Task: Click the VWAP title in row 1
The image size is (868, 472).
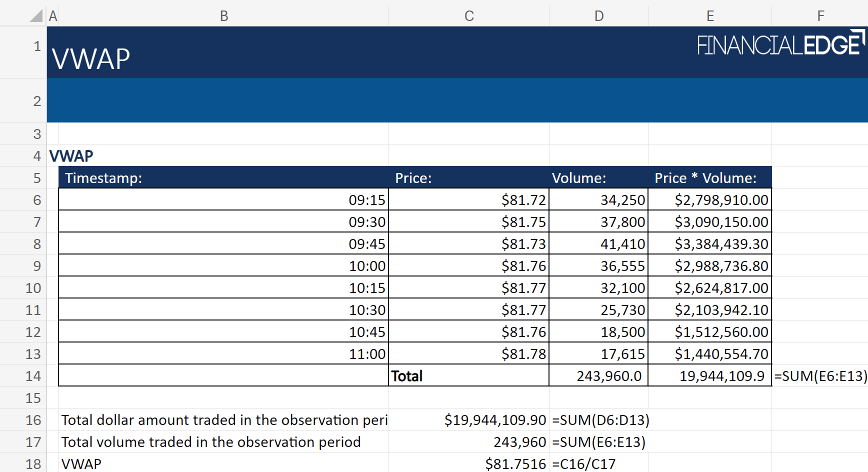Action: pos(91,59)
